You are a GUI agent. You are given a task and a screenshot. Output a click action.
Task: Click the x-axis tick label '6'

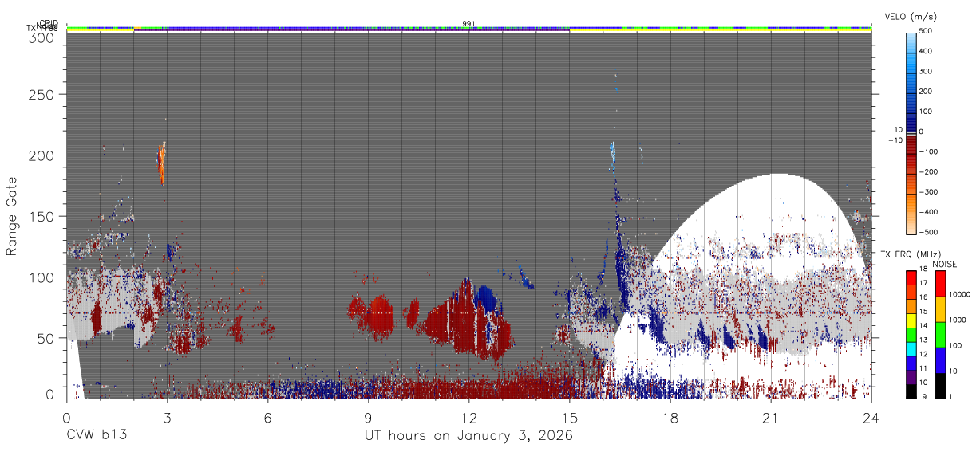coord(267,418)
